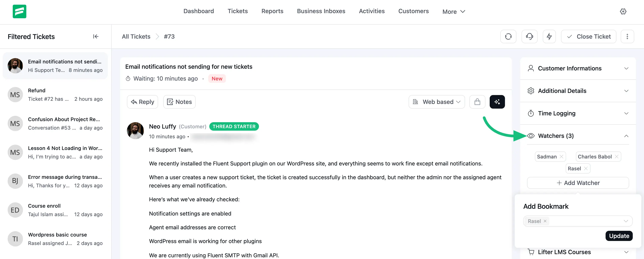The width and height of the screenshot is (644, 259).
Task: Collapse the Filtered Tickets sidebar
Action: (x=96, y=36)
